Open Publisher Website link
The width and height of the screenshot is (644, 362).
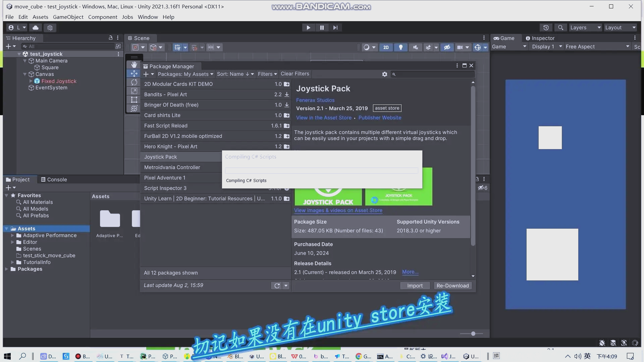[380, 118]
